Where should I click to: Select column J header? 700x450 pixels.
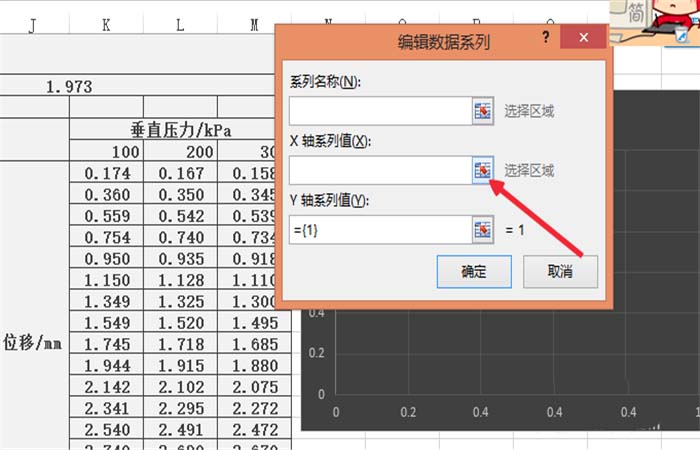(32, 25)
